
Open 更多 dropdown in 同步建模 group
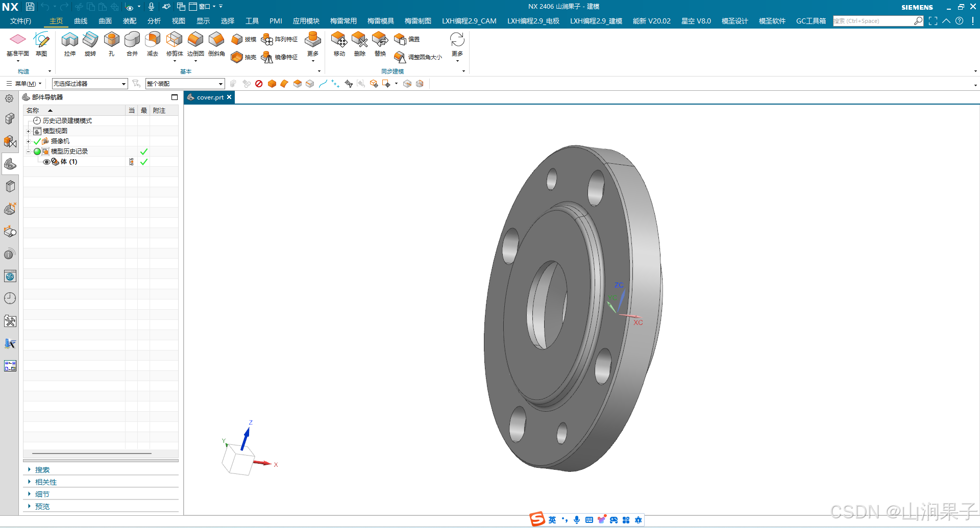(457, 47)
